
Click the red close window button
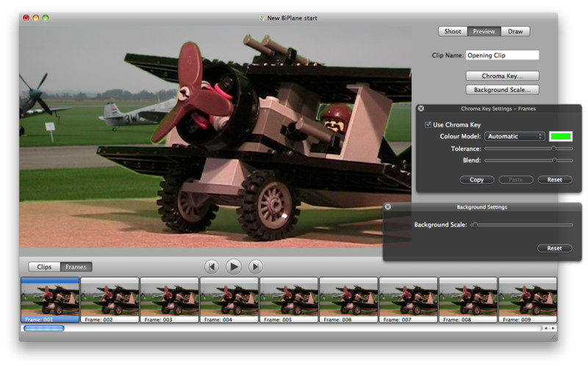(26, 18)
